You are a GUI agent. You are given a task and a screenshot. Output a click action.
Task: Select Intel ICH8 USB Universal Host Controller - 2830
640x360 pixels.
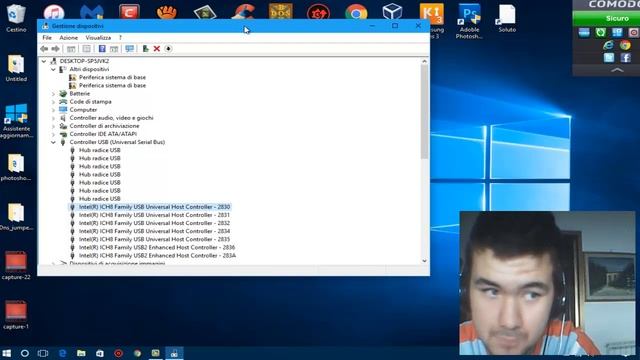pyautogui.click(x=154, y=207)
